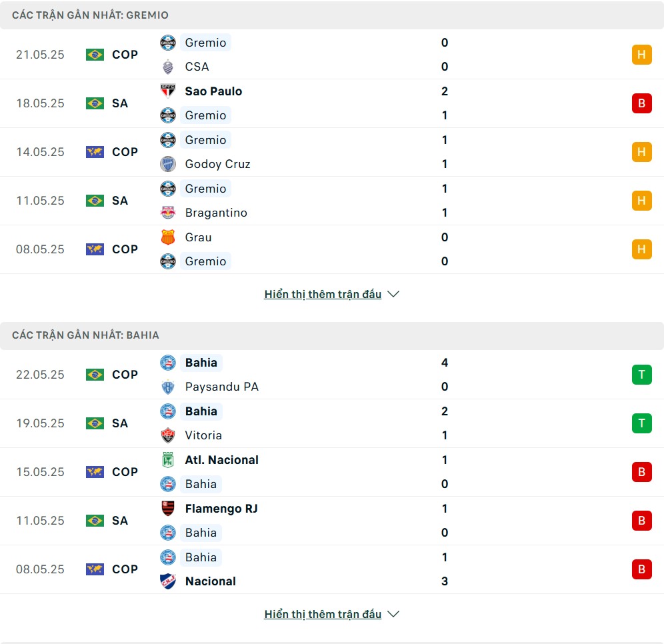
Task: Click the Bragantino club logo
Action: pyautogui.click(x=168, y=213)
